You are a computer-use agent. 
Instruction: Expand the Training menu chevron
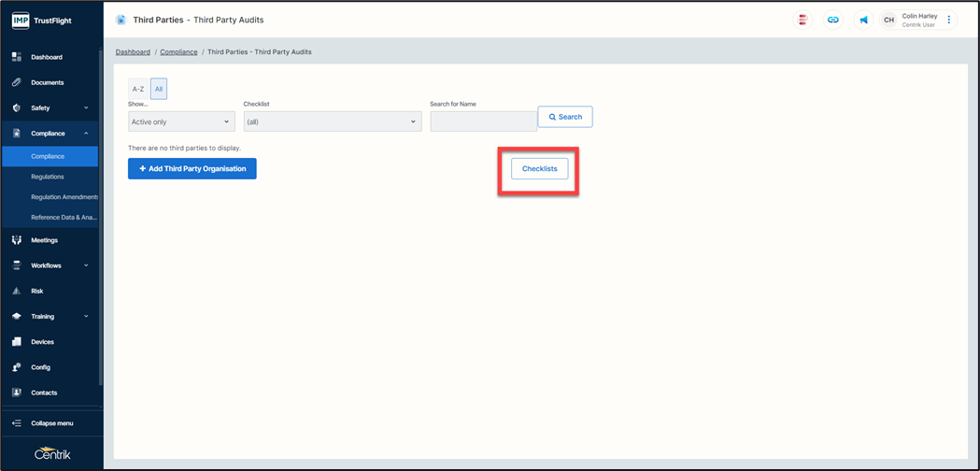(86, 317)
